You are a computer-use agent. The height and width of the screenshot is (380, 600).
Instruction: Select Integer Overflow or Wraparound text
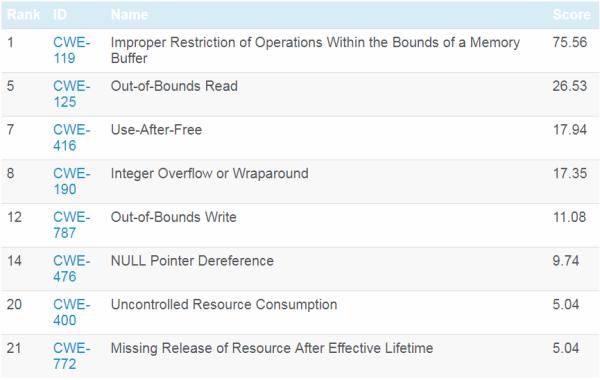209,173
